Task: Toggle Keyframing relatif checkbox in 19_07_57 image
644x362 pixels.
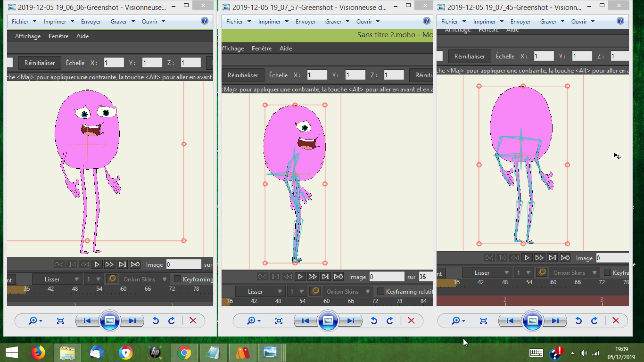Action: [381, 291]
